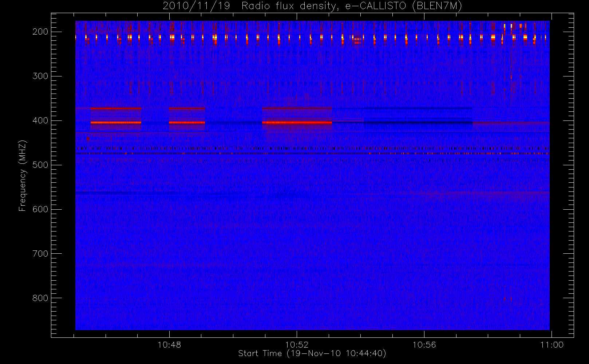
Task: Click the 11:00 time tick label
Action: (x=552, y=345)
